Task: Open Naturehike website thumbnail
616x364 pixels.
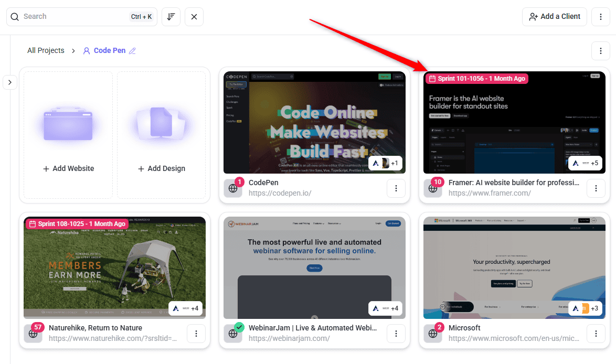Action: tap(114, 268)
